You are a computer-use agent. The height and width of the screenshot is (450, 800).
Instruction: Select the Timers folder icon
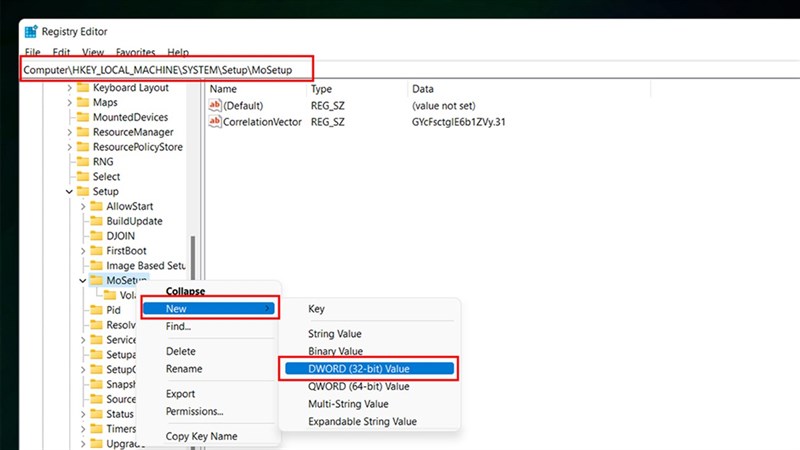(96, 428)
